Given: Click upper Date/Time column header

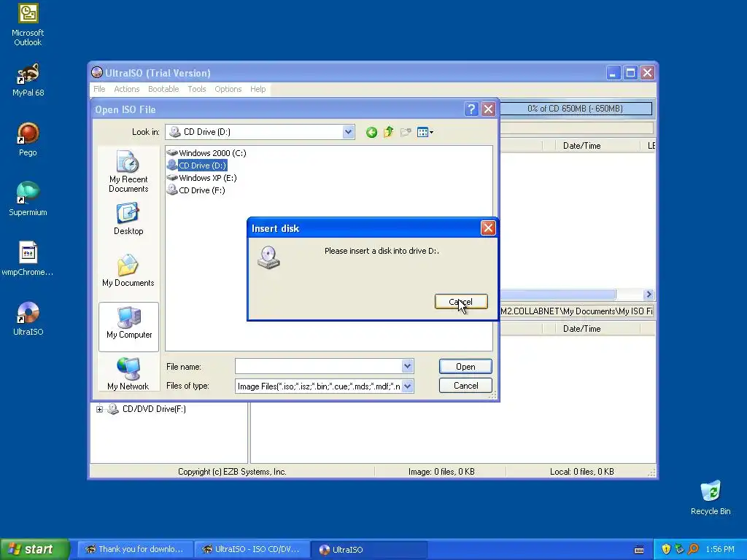Looking at the screenshot, I should pyautogui.click(x=581, y=146).
